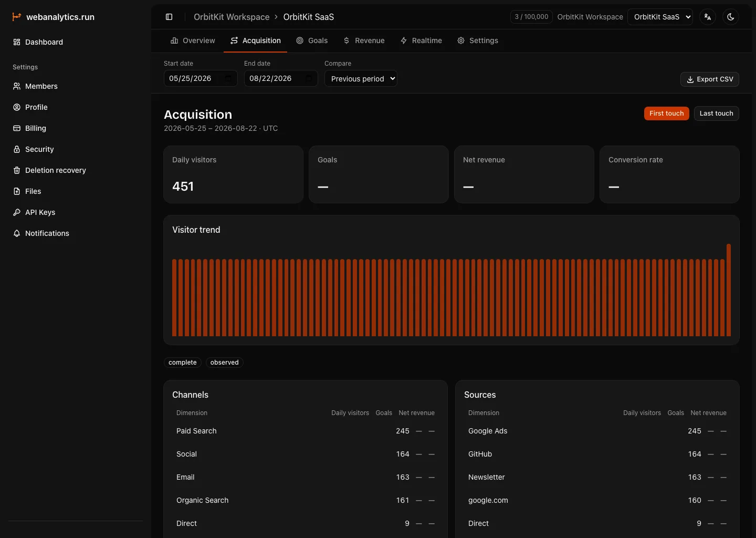Screen dimensions: 756x538
Task: Open Dashboard in the sidebar
Action: pyautogui.click(x=76, y=42)
